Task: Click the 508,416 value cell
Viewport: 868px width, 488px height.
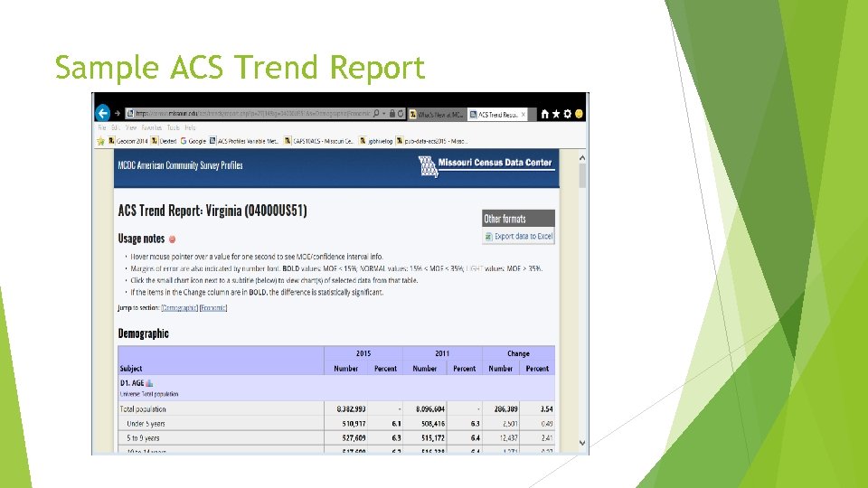Action: 433,424
